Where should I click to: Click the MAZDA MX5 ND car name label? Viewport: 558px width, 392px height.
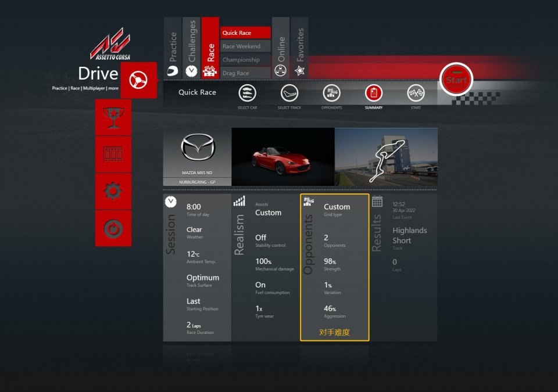(x=197, y=173)
